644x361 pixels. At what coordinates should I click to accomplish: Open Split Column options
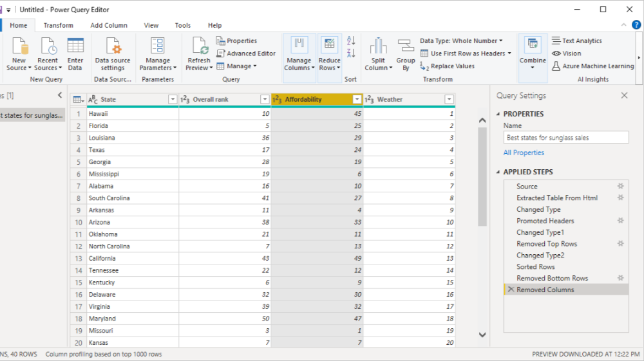[x=378, y=54]
